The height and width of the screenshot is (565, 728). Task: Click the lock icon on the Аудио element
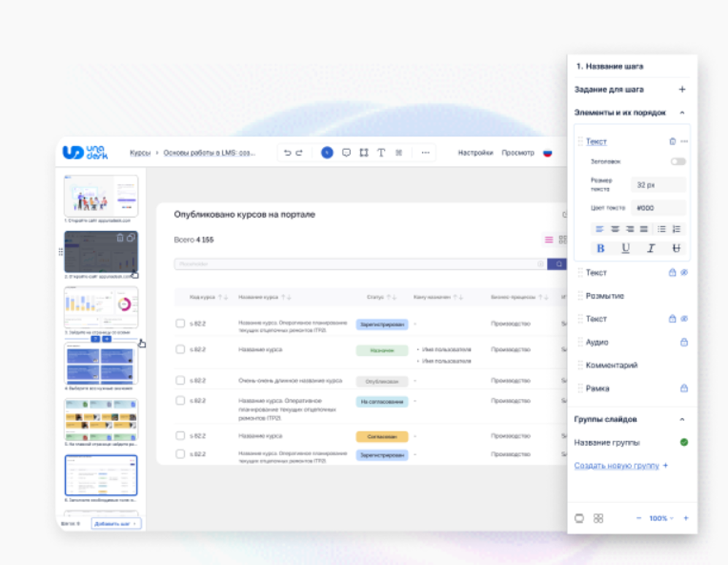(x=684, y=342)
